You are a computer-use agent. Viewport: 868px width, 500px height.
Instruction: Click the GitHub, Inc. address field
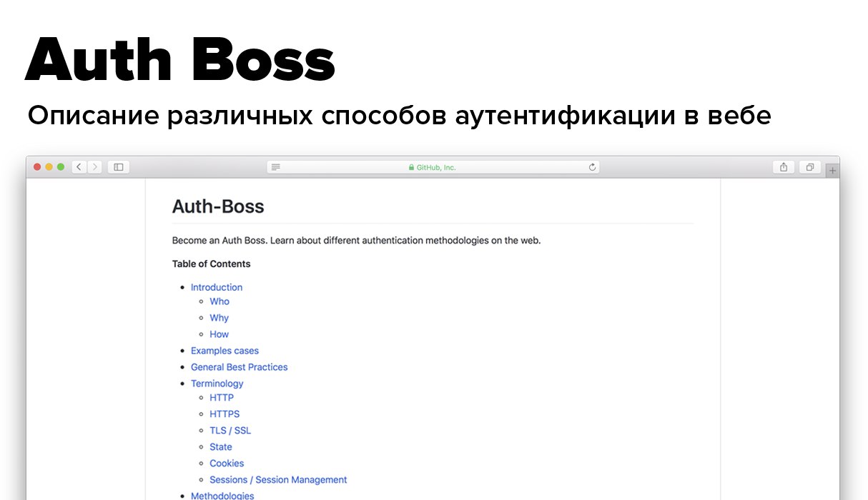(433, 167)
